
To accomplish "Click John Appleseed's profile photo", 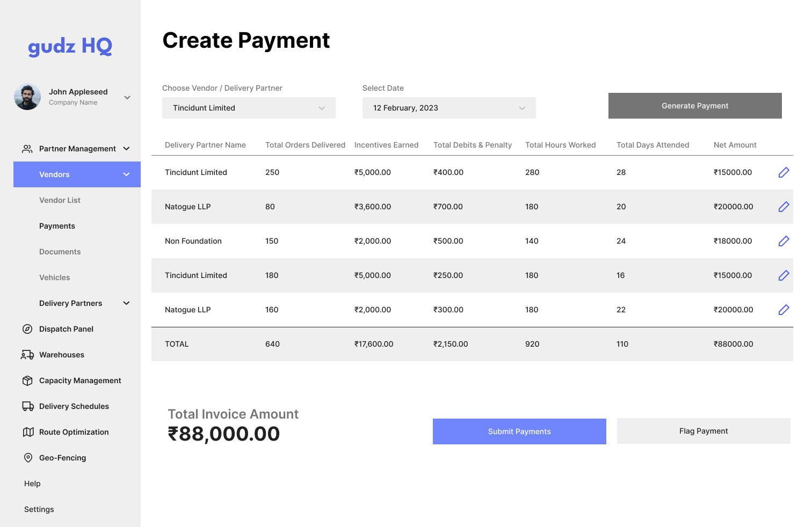I will (27, 97).
